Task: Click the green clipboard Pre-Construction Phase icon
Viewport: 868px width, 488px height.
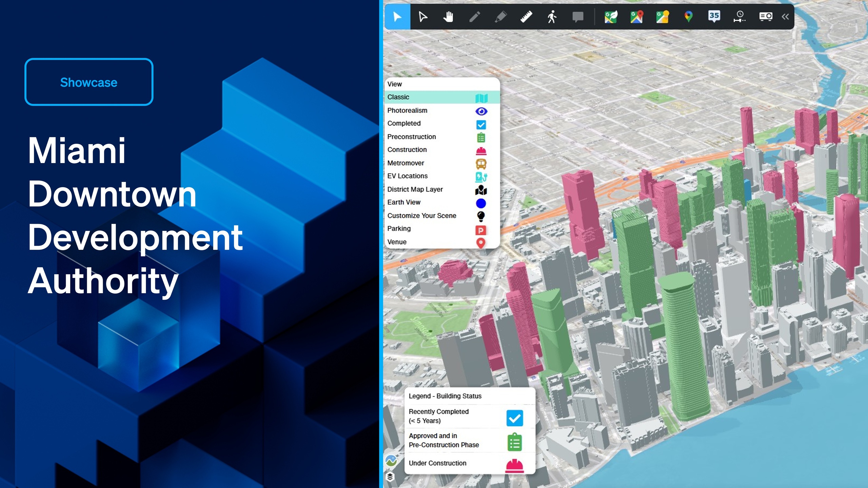Action: pyautogui.click(x=515, y=442)
